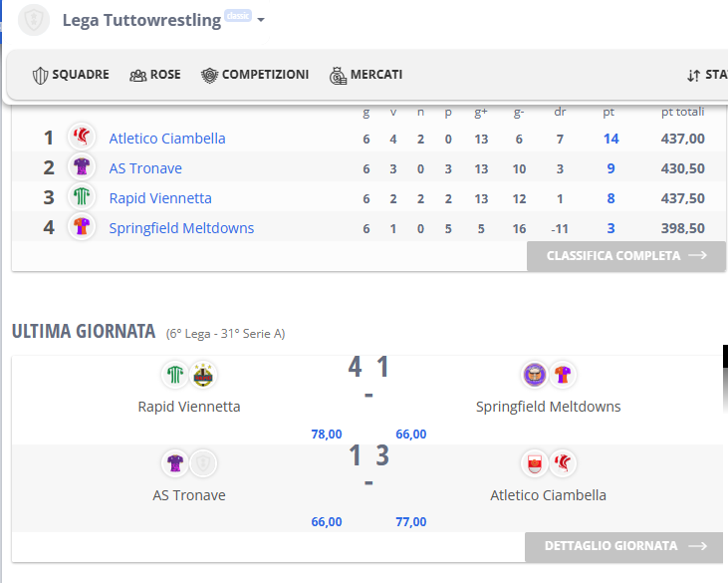
Task: Open Rapid Viennetta team link in standings
Action: point(160,198)
